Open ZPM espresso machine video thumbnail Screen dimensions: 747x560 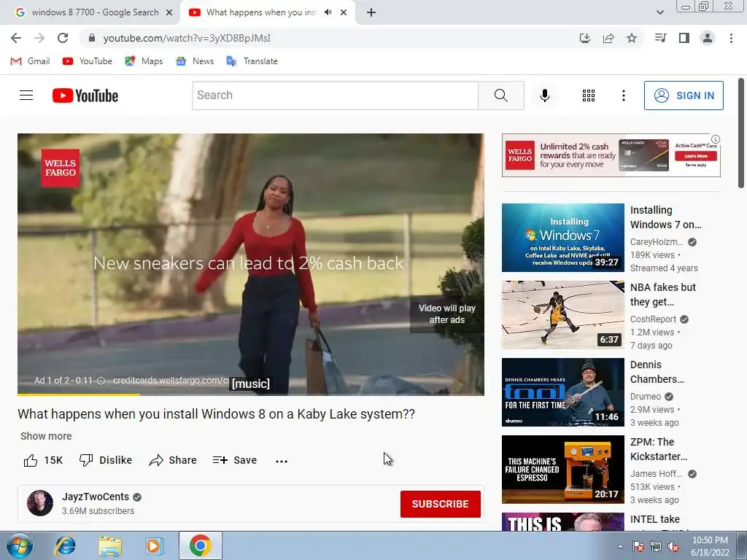coord(562,469)
